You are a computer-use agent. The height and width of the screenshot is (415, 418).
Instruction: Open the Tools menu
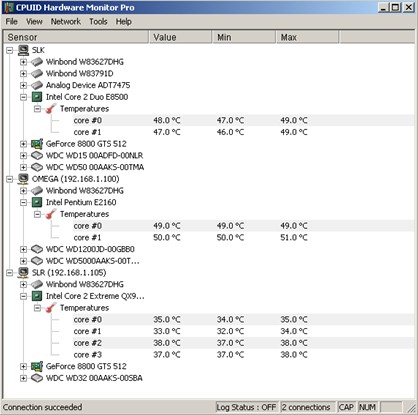tap(98, 22)
